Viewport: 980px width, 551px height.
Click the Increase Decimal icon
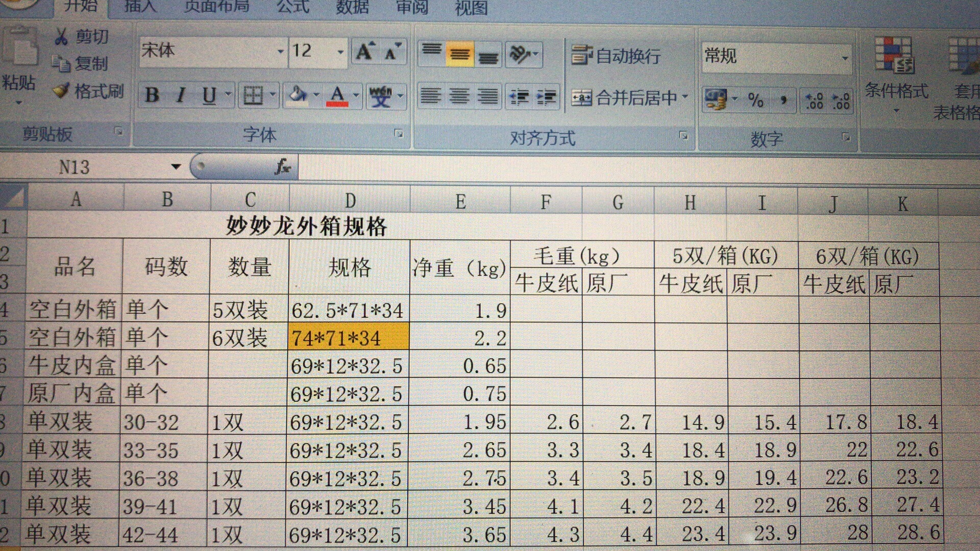pos(814,100)
